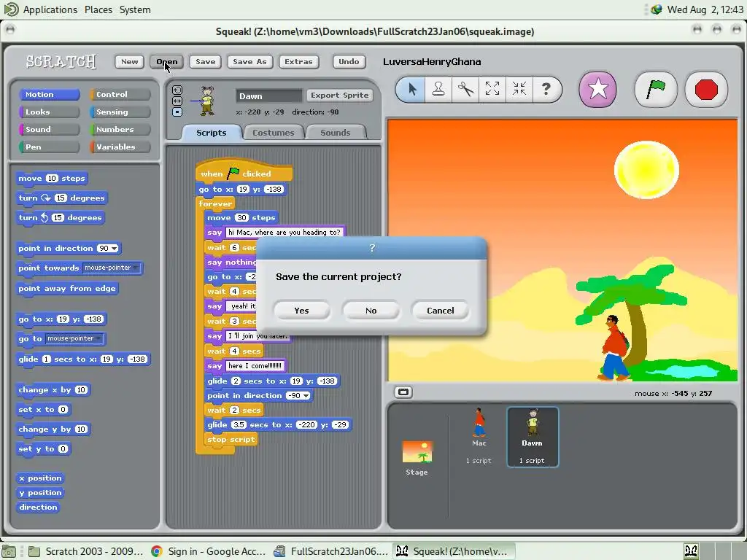The image size is (747, 560).
Task: Click the direction reporter block
Action: click(38, 507)
